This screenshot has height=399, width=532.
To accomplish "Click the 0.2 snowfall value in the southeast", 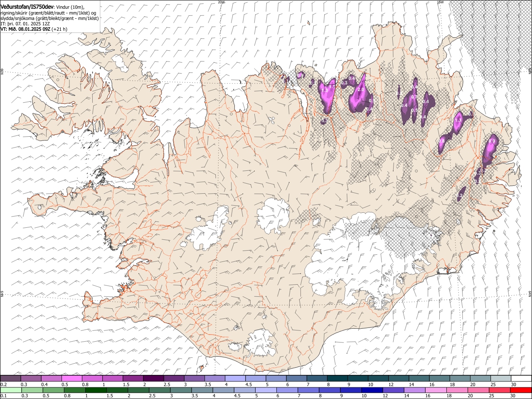I will pos(460,195).
